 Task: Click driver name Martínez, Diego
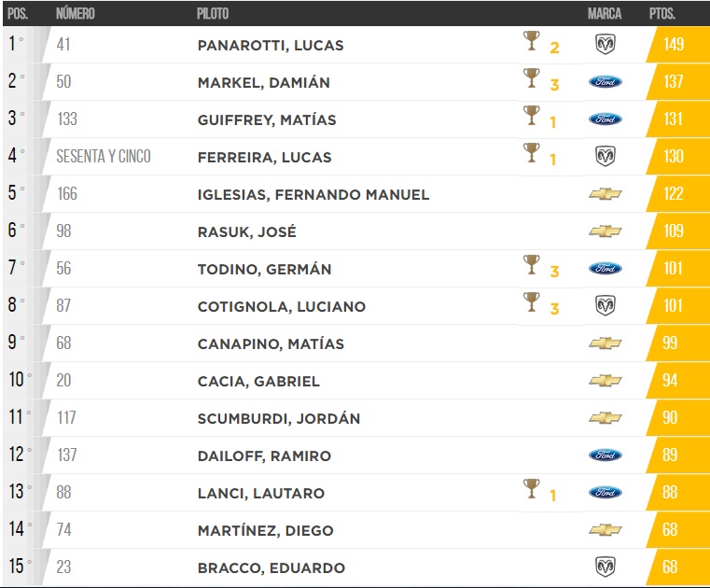pyautogui.click(x=264, y=530)
